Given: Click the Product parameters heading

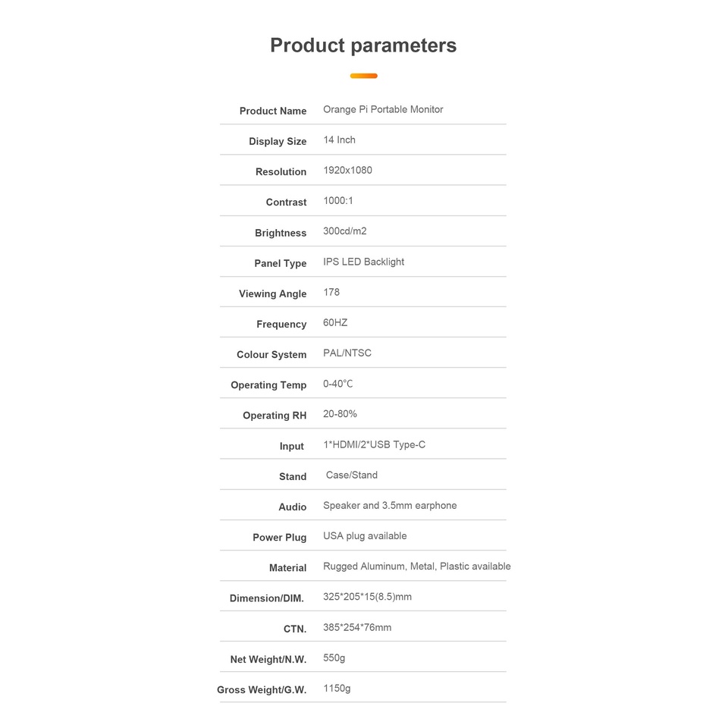Looking at the screenshot, I should tap(363, 45).
